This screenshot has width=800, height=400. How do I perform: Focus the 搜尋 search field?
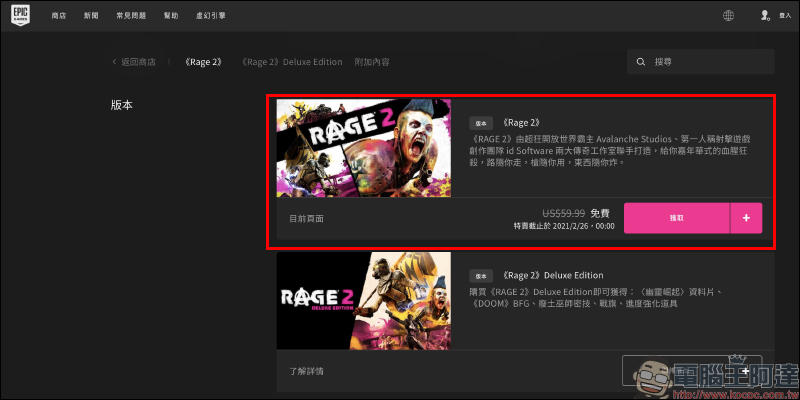point(701,62)
